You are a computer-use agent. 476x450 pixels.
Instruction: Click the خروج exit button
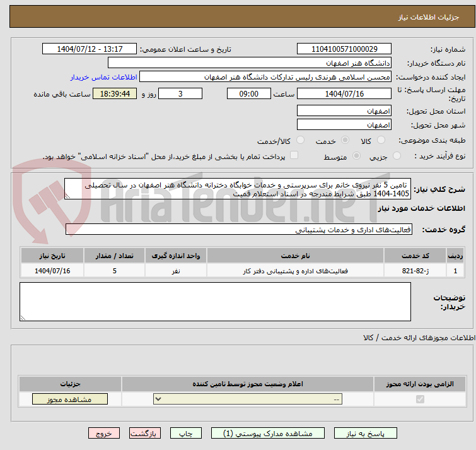click(x=104, y=434)
